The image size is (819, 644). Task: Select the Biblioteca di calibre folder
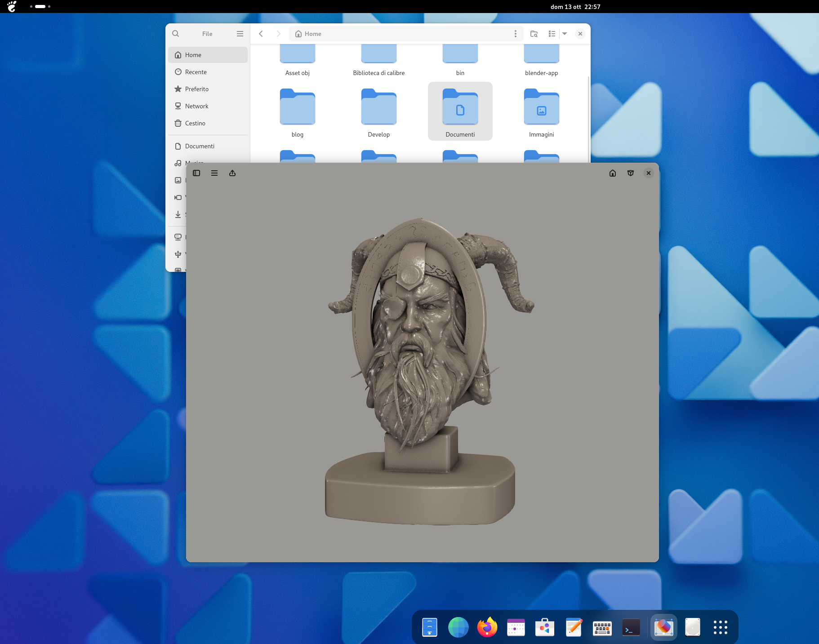pos(379,61)
